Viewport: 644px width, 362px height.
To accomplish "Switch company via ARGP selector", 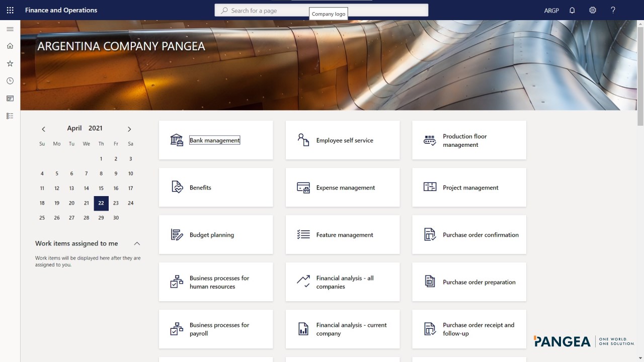I will click(x=551, y=10).
